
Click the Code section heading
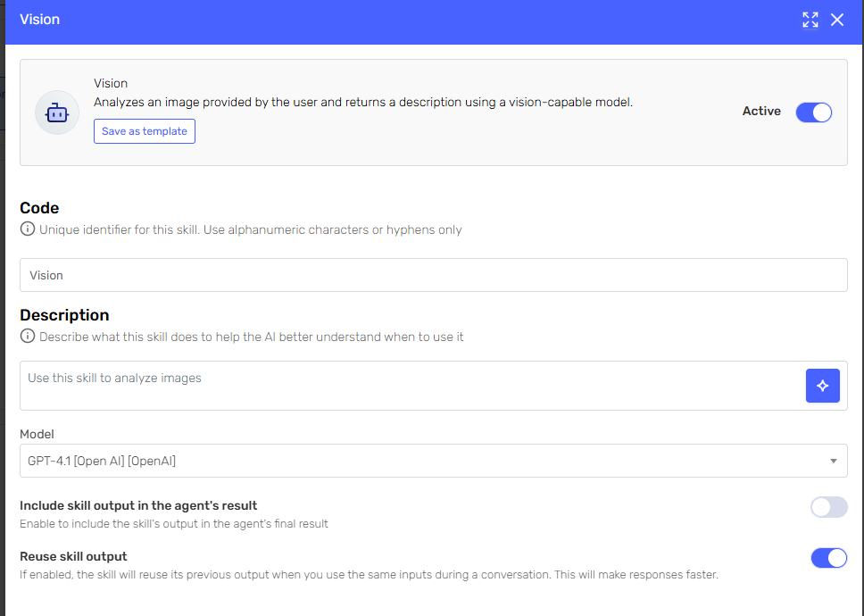tap(39, 208)
